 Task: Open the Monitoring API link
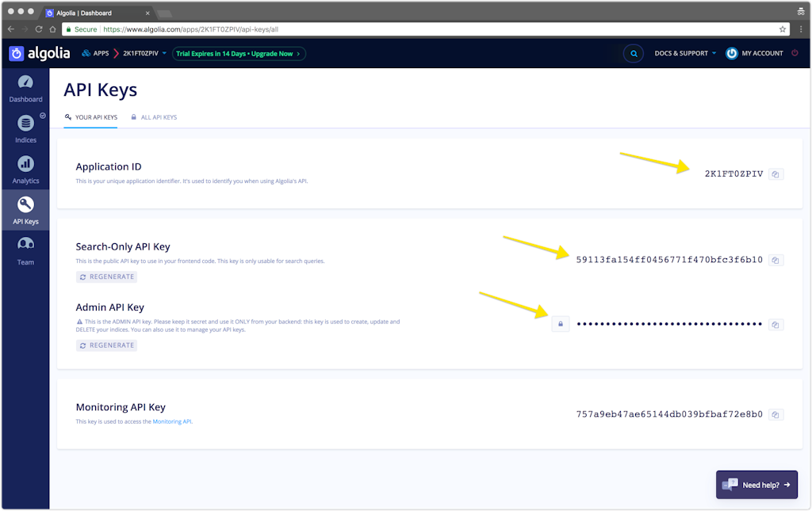coord(172,421)
